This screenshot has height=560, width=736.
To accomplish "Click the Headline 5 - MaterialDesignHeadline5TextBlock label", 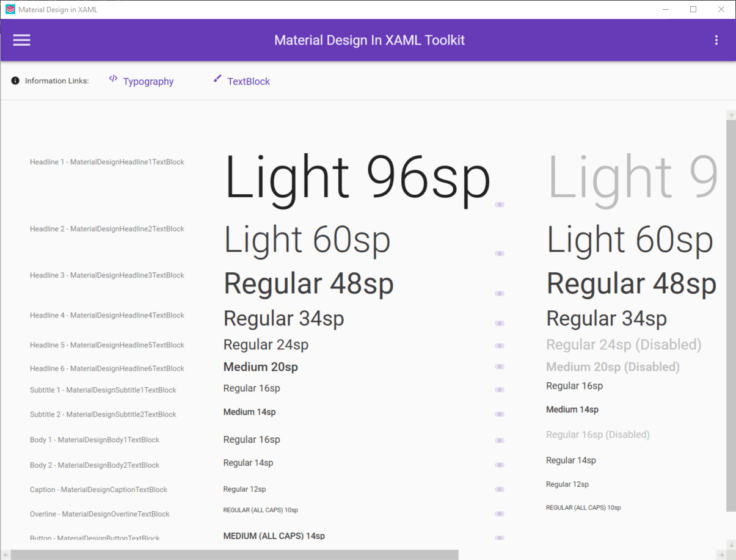I will click(x=107, y=345).
